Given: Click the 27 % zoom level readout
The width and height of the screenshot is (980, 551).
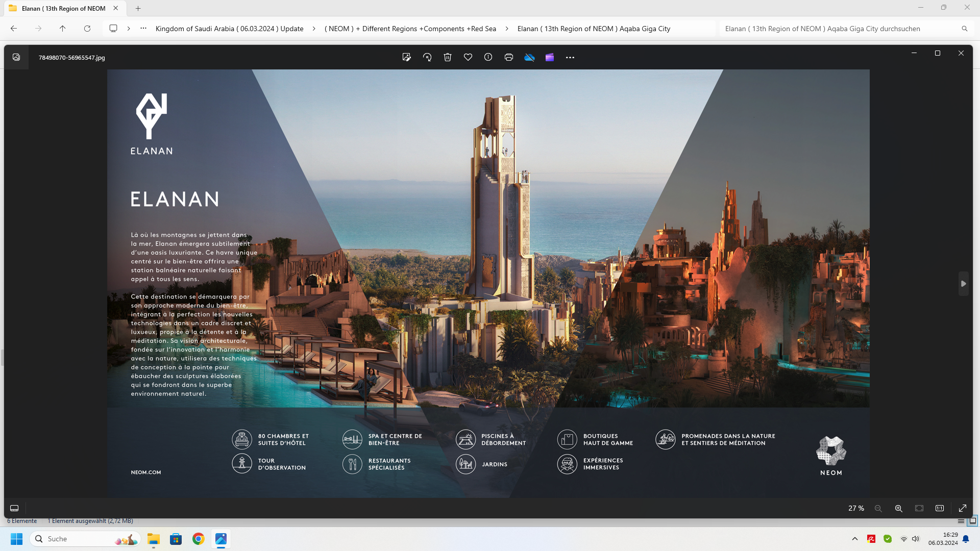Looking at the screenshot, I should [x=856, y=508].
